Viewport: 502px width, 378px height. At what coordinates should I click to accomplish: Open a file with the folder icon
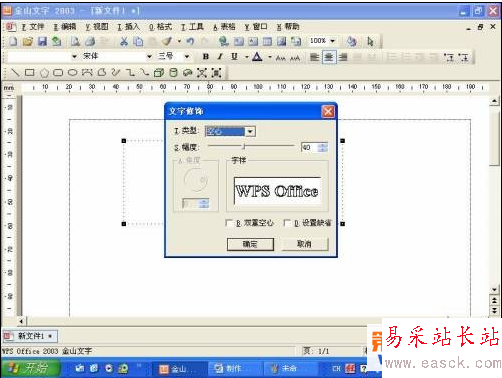[28, 41]
